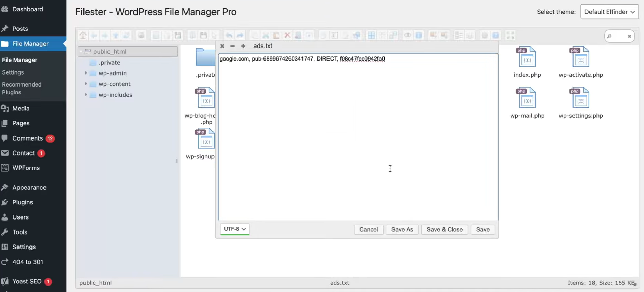Open Settings under File Manager submenu
644x292 pixels.
13,72
